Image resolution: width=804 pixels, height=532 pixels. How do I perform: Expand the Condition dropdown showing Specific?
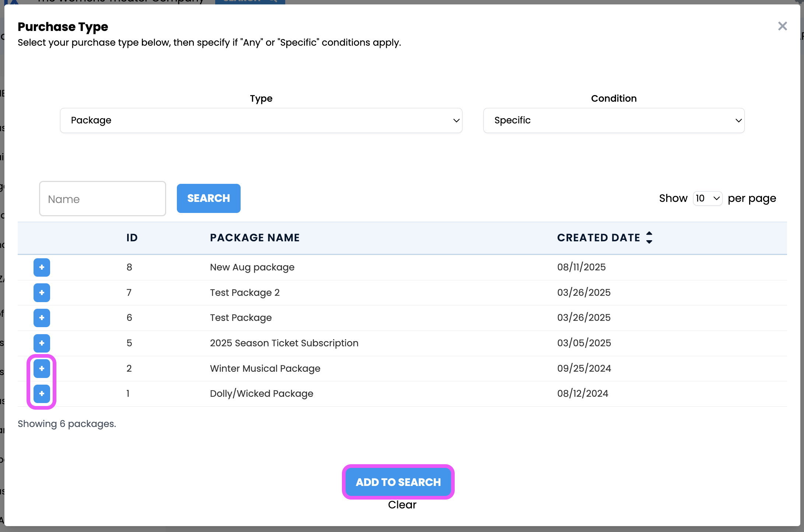[x=614, y=120]
